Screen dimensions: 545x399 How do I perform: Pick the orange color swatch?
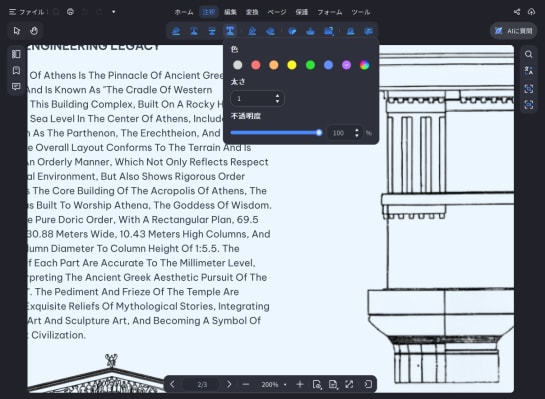[274, 65]
